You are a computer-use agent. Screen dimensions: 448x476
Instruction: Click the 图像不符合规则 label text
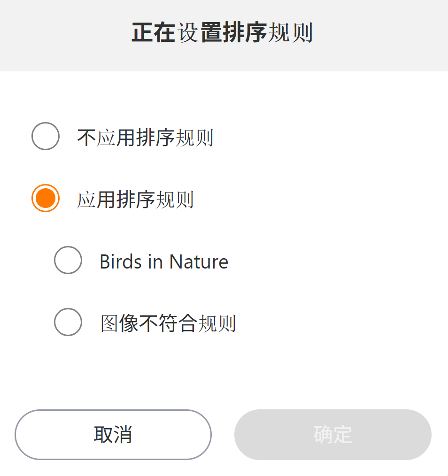click(x=168, y=324)
